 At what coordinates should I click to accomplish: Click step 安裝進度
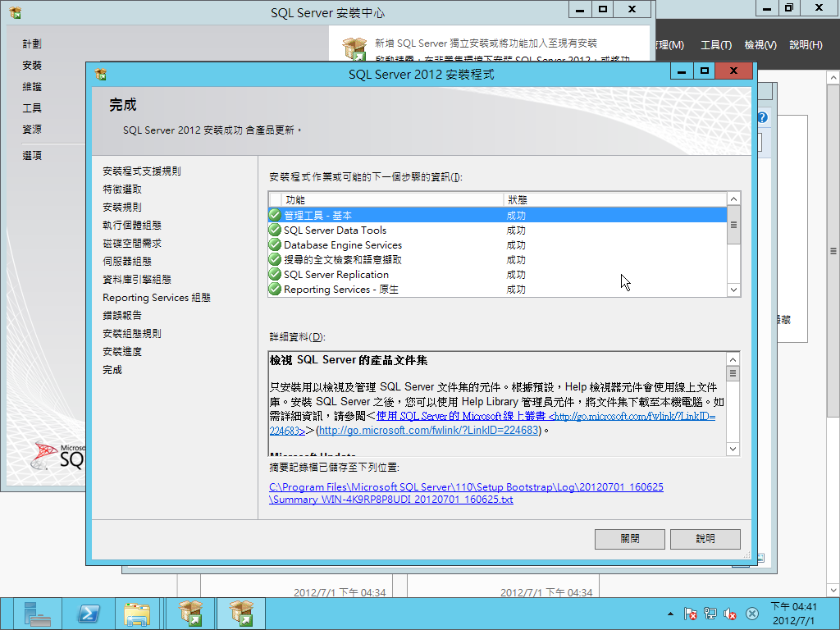pos(122,351)
